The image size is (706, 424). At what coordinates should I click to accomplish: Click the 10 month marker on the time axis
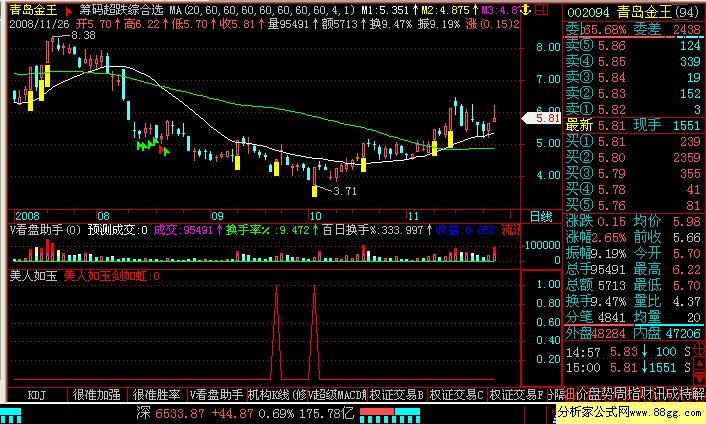pyautogui.click(x=315, y=216)
